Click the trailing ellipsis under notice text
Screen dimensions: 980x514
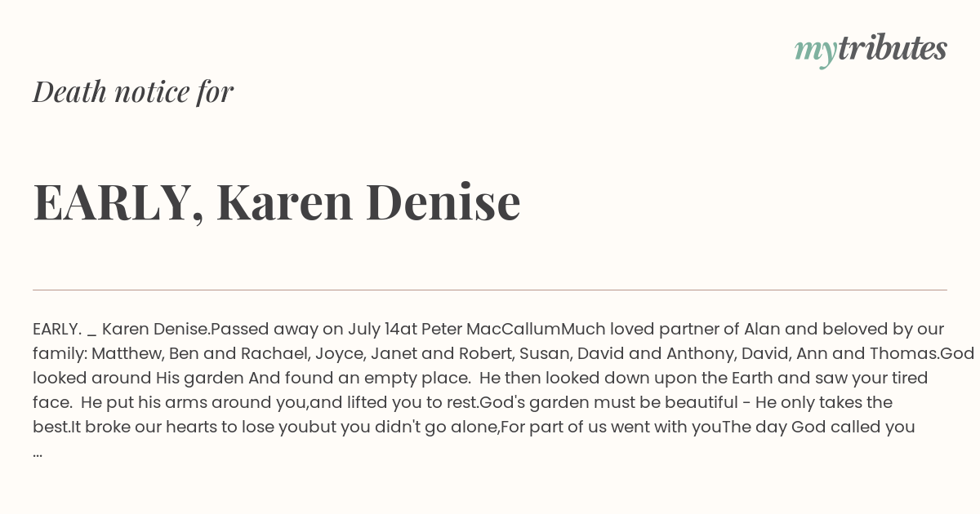(x=38, y=454)
